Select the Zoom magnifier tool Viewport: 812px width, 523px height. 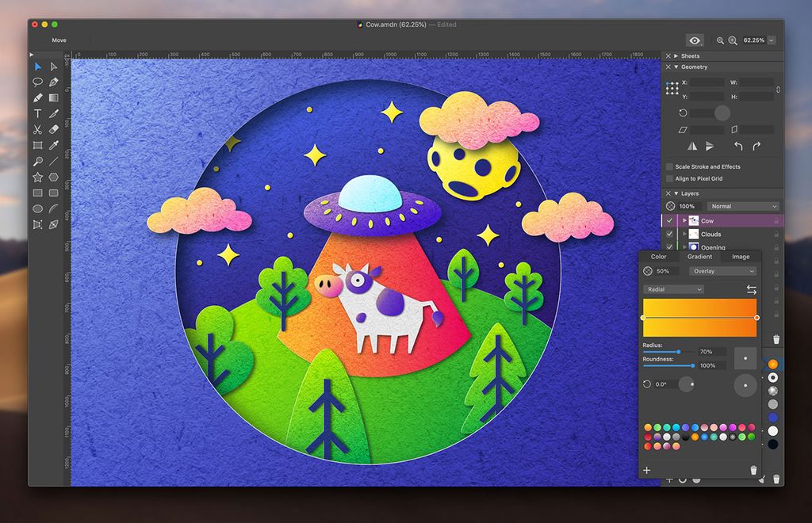tap(37, 162)
